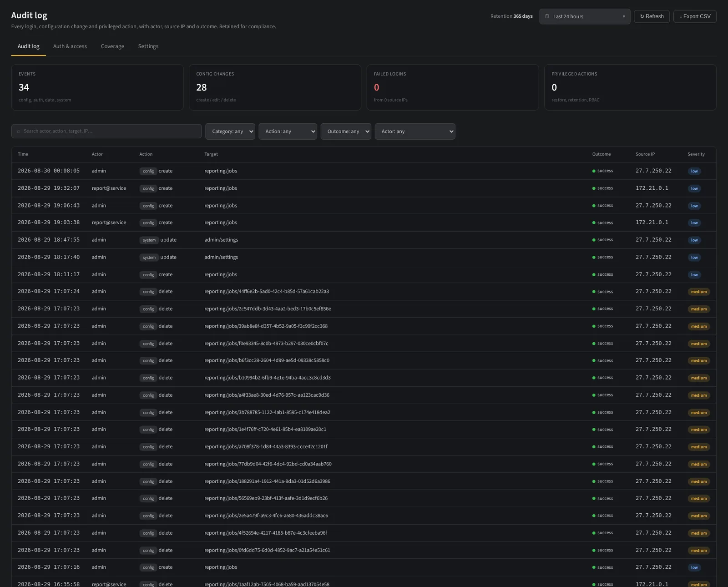Screen dimensions: 728x587
Task: Click the Refresh button
Action: pyautogui.click(x=652, y=16)
